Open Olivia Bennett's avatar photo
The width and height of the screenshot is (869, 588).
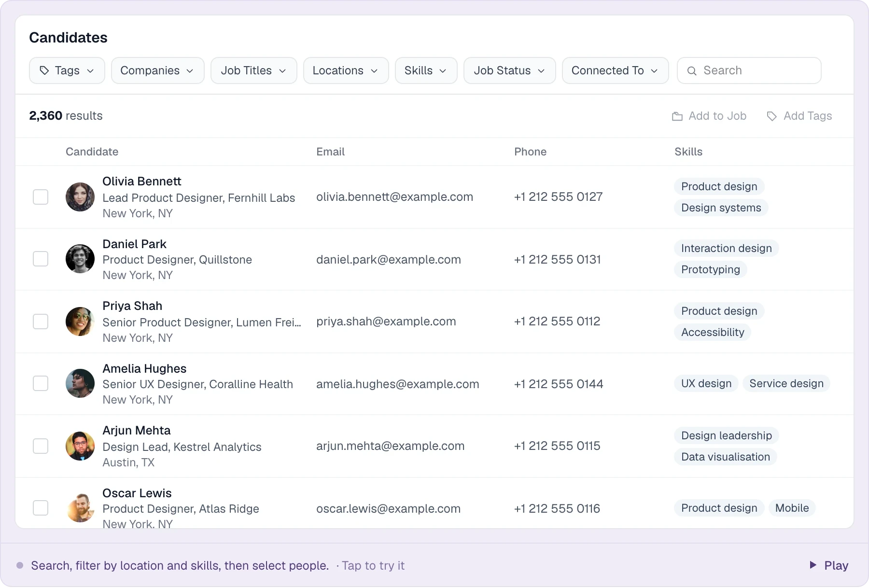point(80,197)
